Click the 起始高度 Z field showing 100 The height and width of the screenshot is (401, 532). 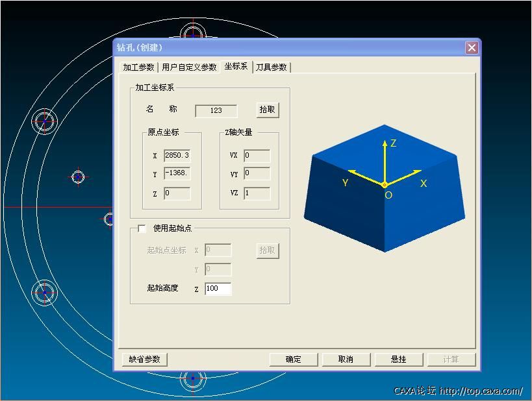(218, 289)
